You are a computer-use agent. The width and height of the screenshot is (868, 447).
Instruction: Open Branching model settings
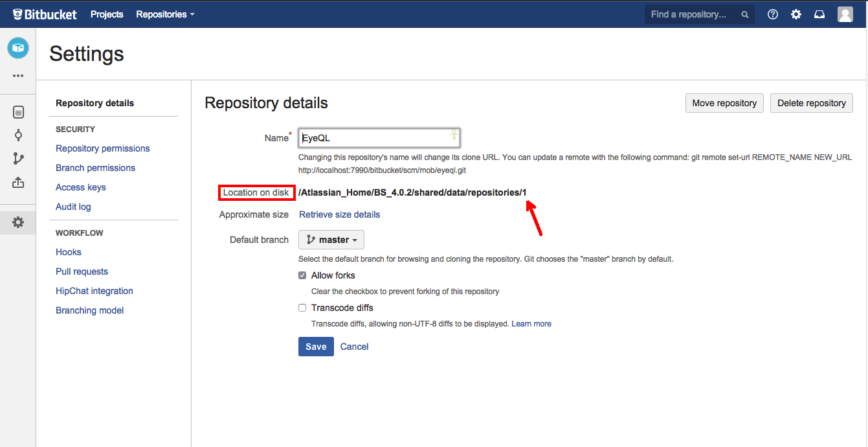(x=90, y=310)
